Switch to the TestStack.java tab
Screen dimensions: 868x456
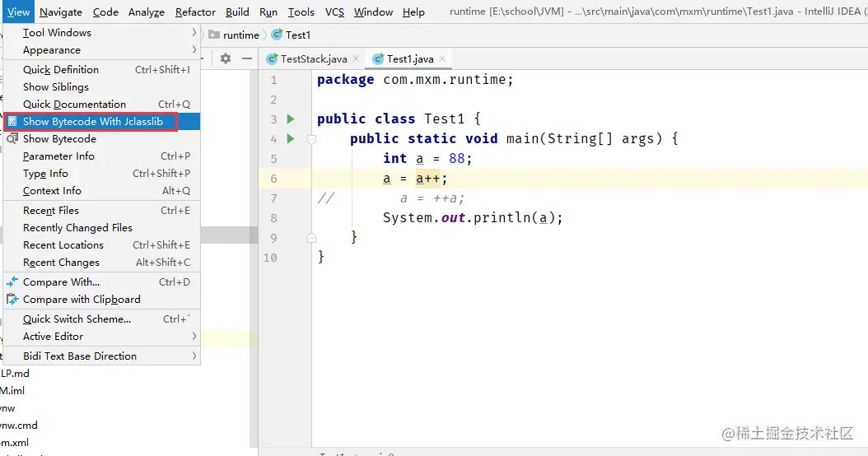(x=313, y=58)
